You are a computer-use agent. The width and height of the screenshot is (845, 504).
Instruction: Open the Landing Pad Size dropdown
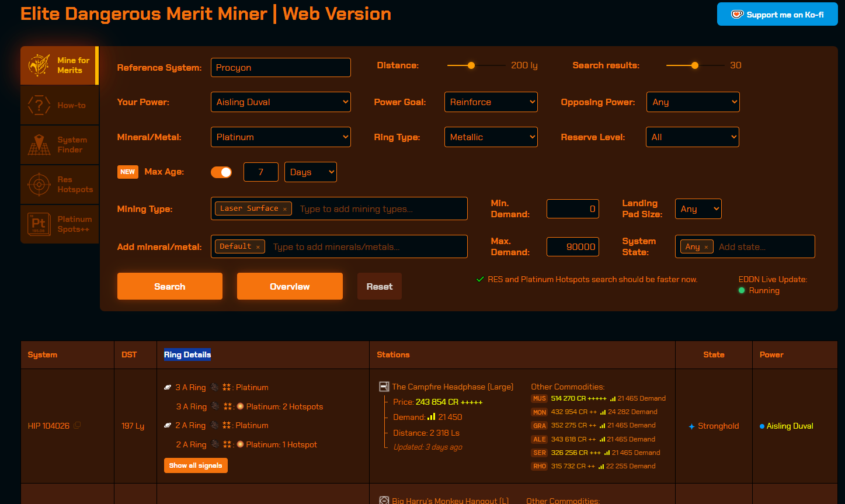click(x=698, y=208)
